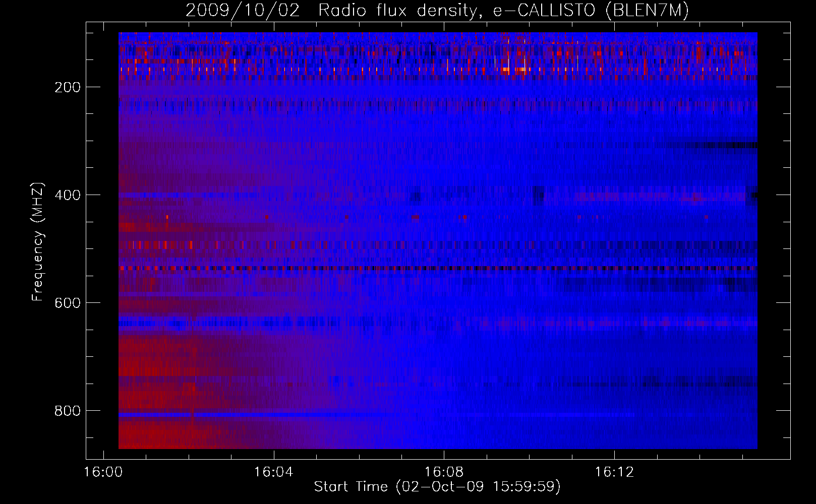The image size is (816, 504).
Task: Click the '200' frequency tick label
Action: [x=68, y=87]
